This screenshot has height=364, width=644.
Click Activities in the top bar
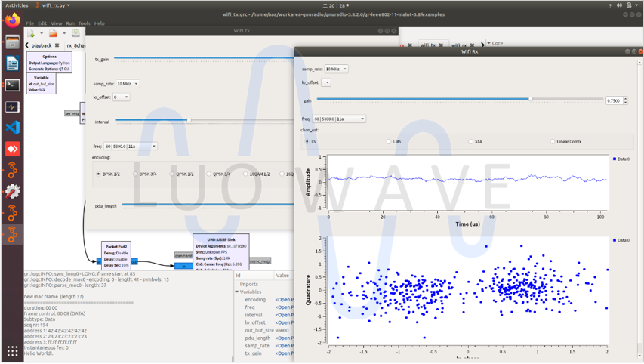(x=17, y=5)
